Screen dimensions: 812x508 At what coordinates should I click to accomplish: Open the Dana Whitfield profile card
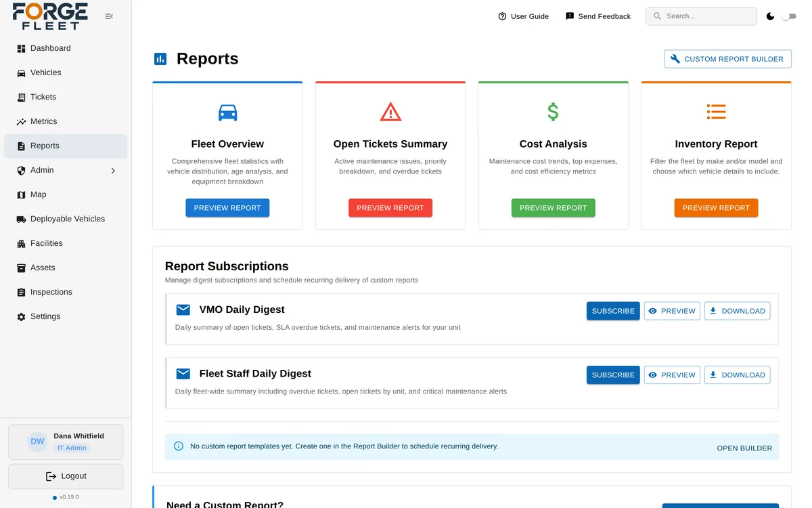click(x=66, y=442)
